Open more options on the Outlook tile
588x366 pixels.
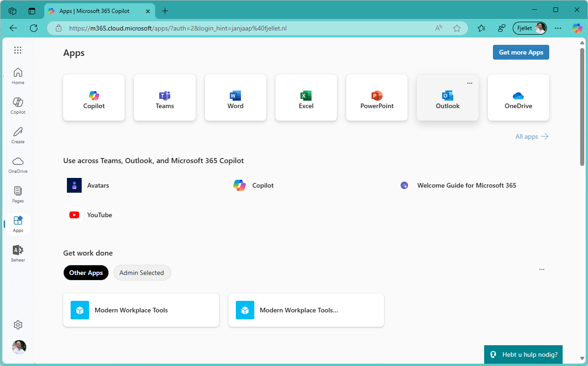tap(470, 83)
